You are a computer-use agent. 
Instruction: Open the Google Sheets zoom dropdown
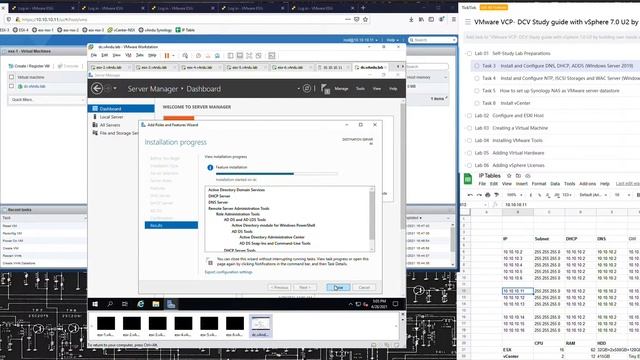tap(513, 195)
